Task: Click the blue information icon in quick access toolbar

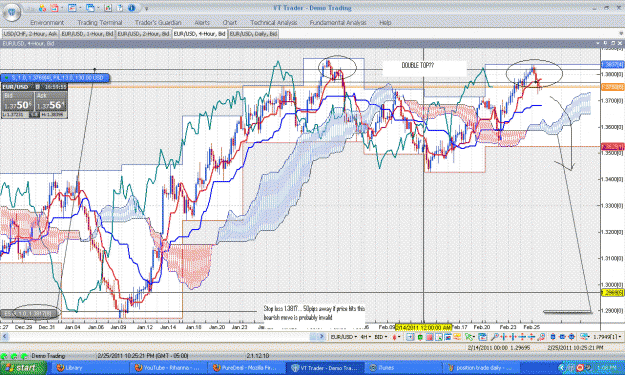Action: pyautogui.click(x=132, y=8)
